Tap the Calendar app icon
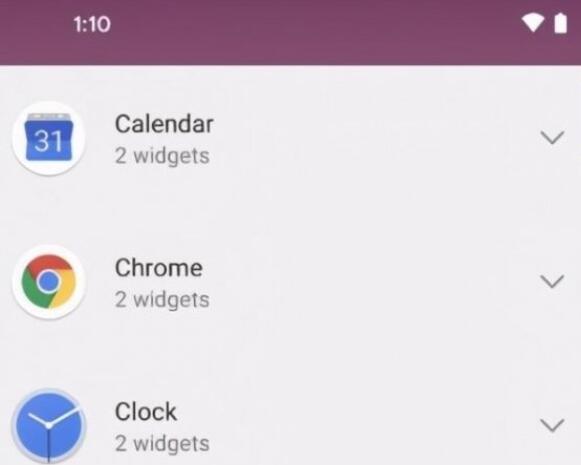581x465 pixels. click(x=49, y=138)
